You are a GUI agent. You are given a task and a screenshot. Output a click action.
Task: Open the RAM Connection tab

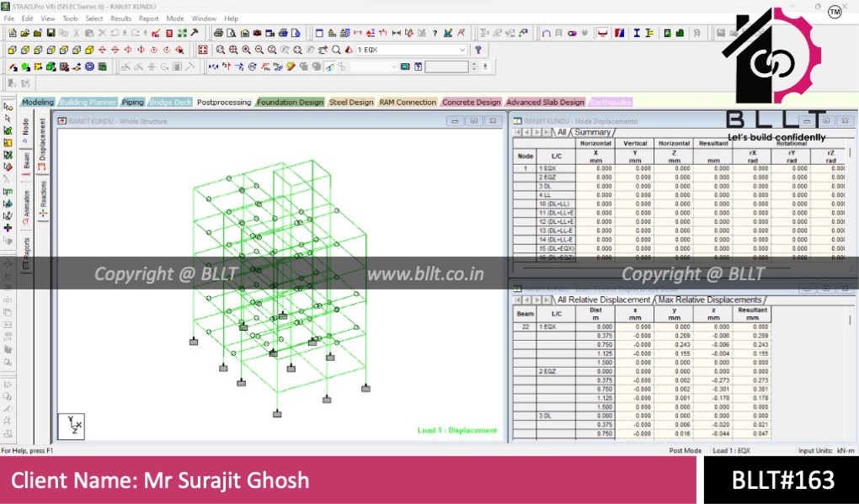[x=408, y=103]
